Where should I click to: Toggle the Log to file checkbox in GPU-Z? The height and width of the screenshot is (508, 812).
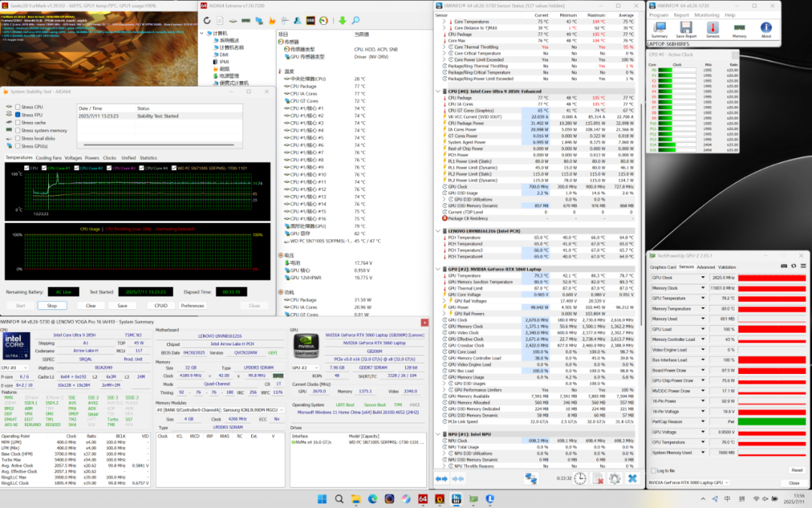coord(653,470)
